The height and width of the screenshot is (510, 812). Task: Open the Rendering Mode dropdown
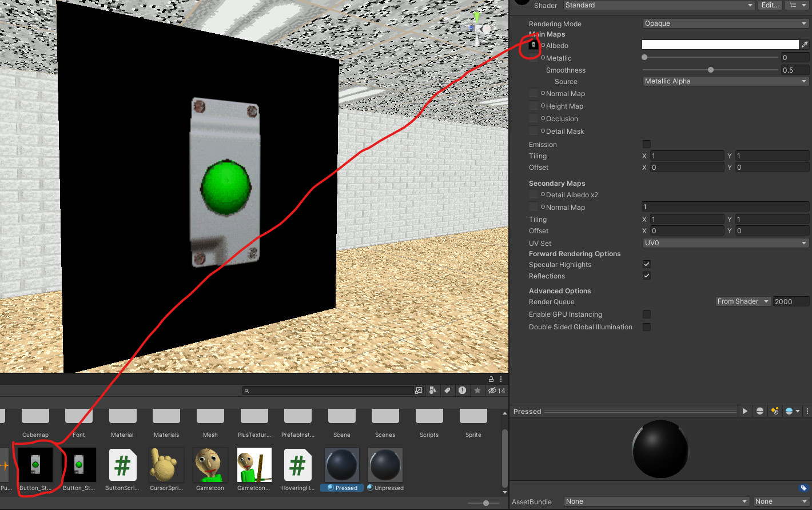pos(725,23)
